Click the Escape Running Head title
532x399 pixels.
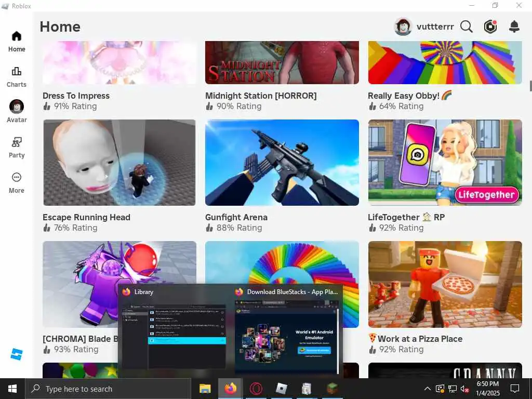click(x=87, y=217)
